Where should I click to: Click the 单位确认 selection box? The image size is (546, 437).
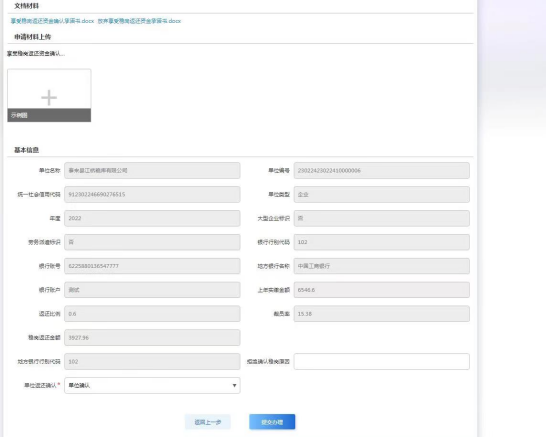point(152,385)
